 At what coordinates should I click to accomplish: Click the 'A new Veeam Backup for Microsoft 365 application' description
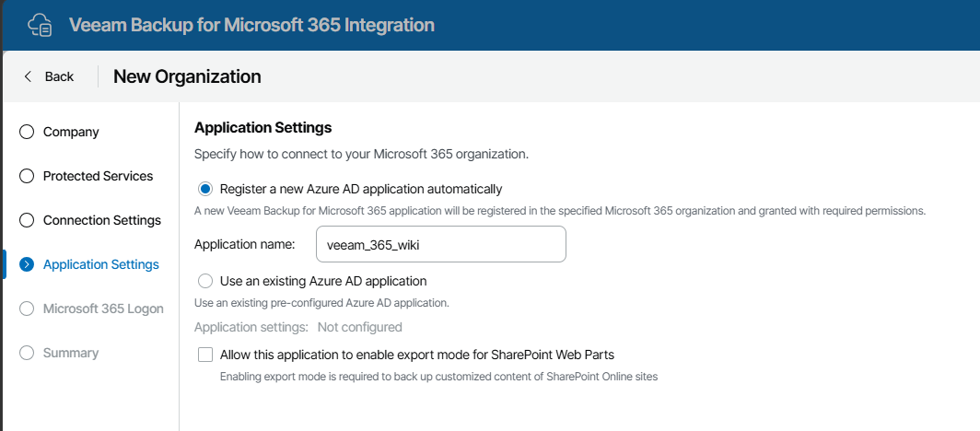coord(559,211)
